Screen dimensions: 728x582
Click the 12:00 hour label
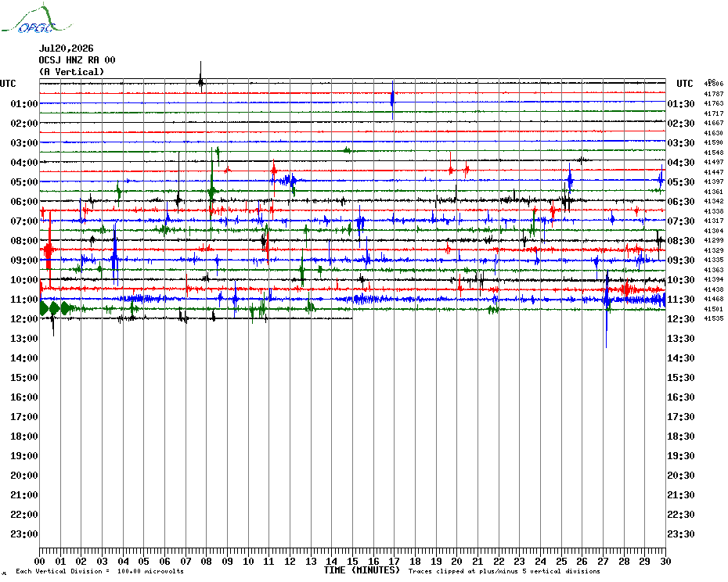(x=24, y=319)
